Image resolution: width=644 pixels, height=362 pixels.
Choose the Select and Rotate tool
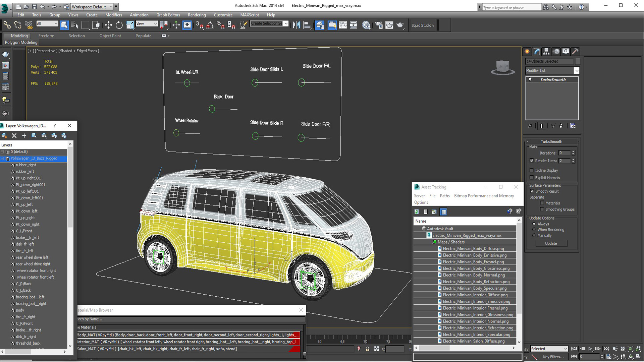click(x=119, y=25)
